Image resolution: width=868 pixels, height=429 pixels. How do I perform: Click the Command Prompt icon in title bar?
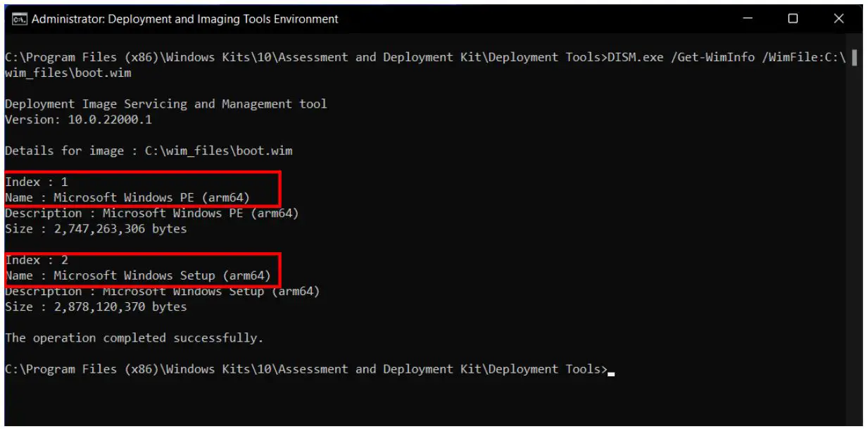click(20, 19)
